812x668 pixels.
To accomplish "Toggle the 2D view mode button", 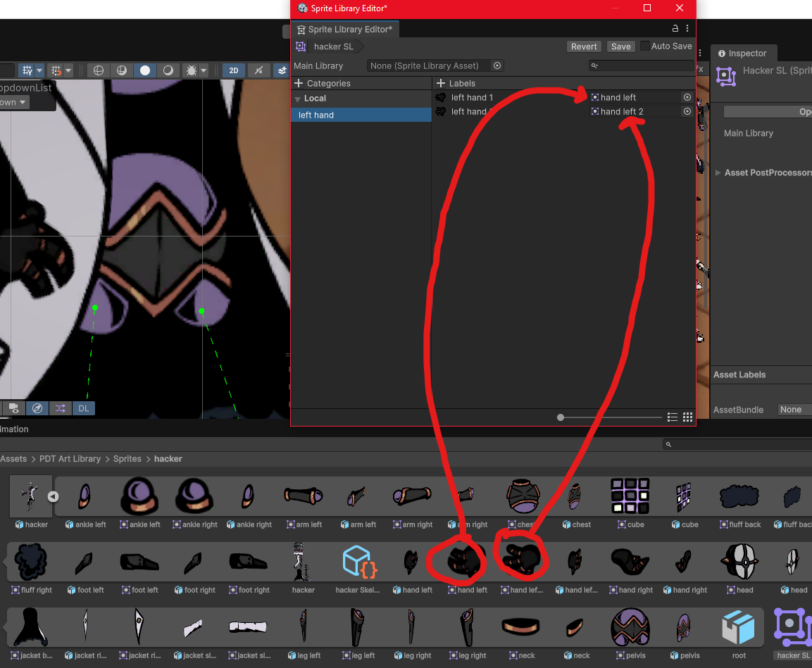I will (233, 70).
